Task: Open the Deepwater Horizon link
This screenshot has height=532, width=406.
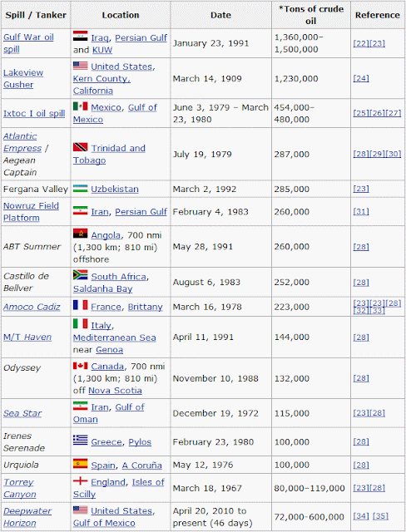Action: (27, 517)
